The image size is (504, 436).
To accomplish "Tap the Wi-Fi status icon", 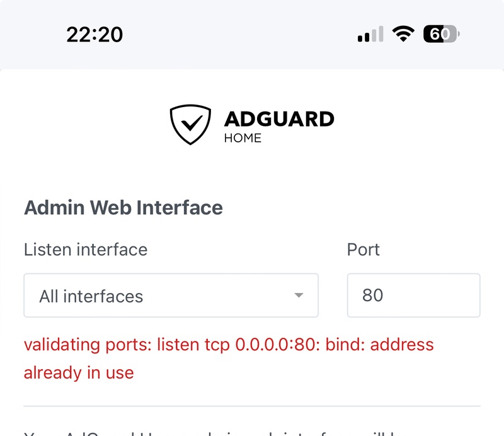I will click(403, 34).
